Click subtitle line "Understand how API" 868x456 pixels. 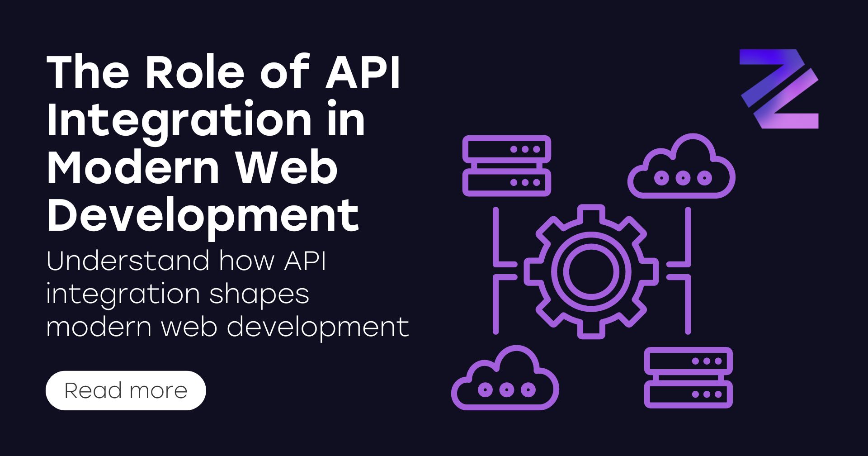186,261
